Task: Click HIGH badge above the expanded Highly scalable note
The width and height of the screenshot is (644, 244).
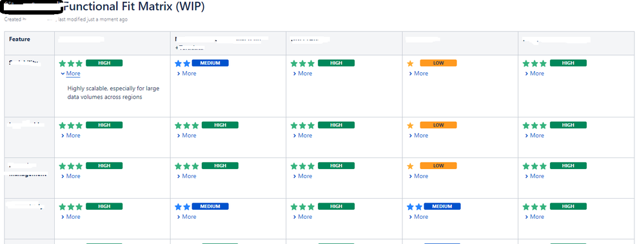Action: tap(104, 63)
